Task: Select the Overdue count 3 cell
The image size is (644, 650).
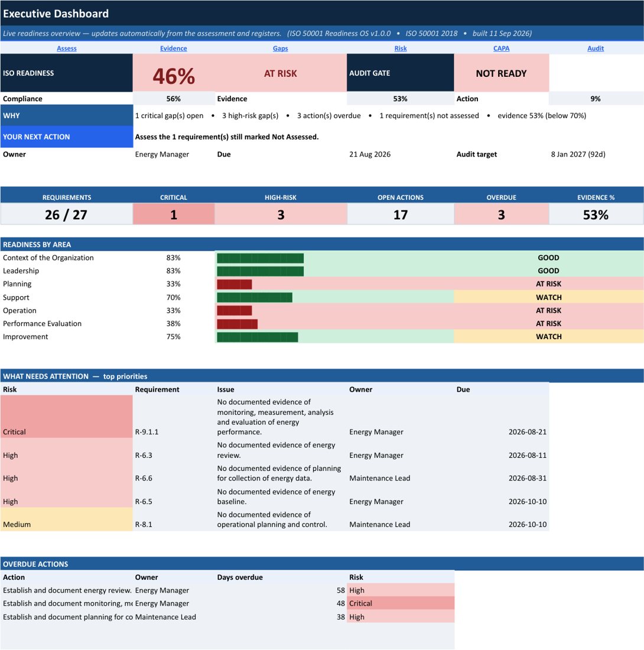Action: [501, 214]
